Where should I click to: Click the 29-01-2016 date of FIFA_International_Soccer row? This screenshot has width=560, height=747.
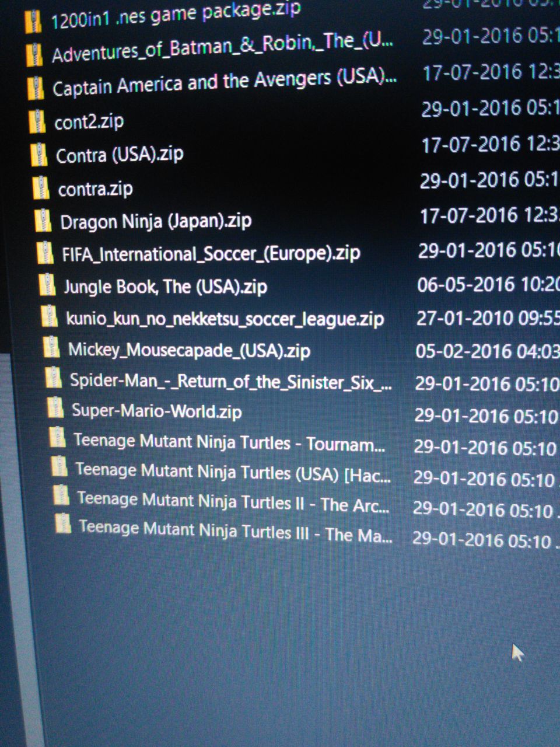point(468,251)
